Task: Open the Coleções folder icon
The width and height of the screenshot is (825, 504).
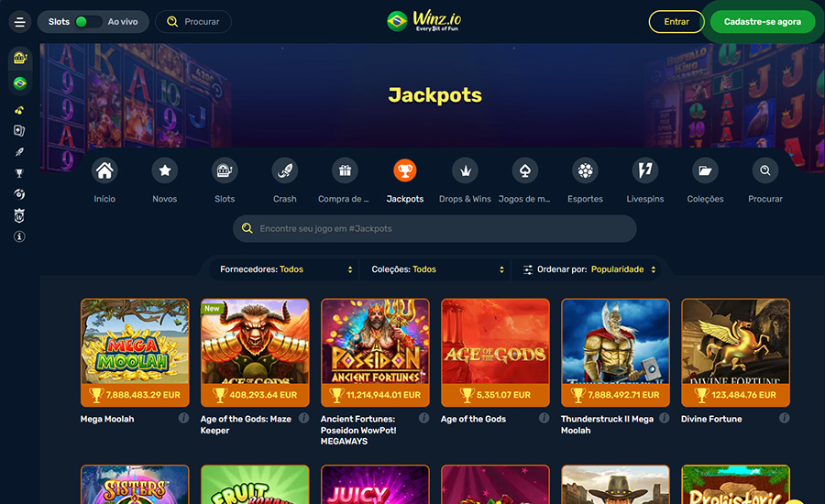Action: pyautogui.click(x=705, y=170)
